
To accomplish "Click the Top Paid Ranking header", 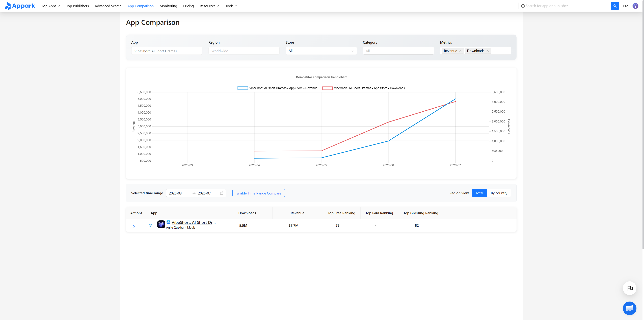I will pos(379,213).
